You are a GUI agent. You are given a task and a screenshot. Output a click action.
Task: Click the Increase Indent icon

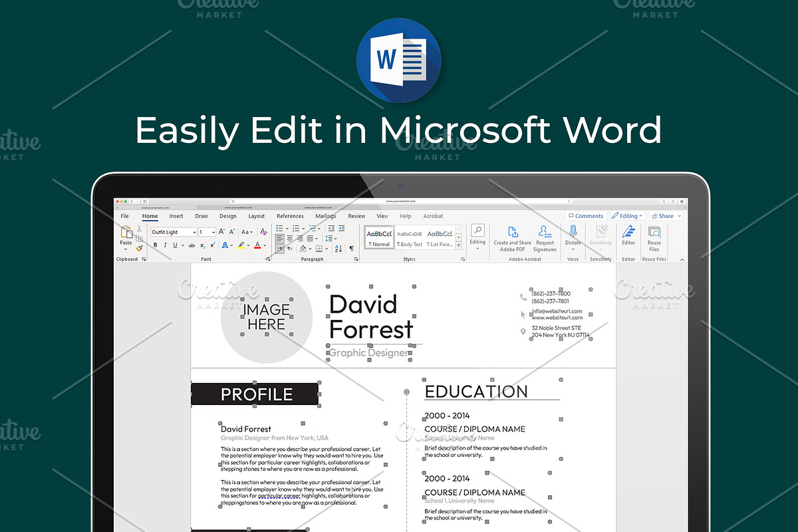tap(342, 228)
